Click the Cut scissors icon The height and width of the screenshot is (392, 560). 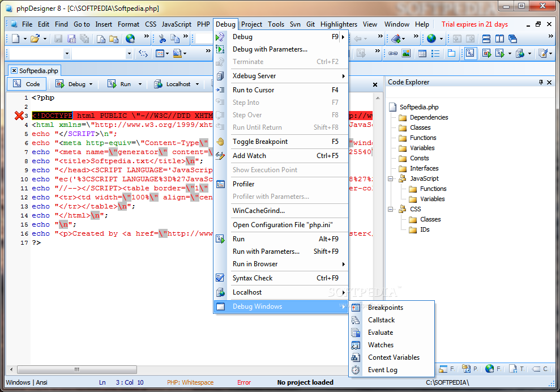[163, 39]
